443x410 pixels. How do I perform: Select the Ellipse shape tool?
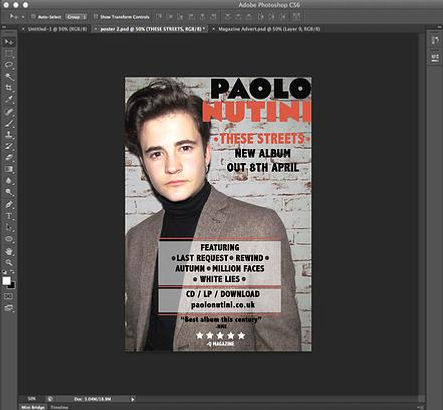coord(9,239)
